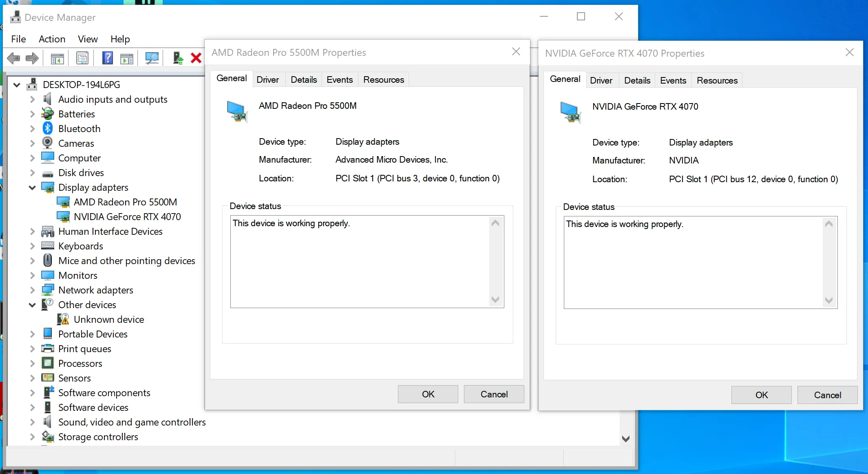This screenshot has height=474, width=868.
Task: Click the Storage controllers icon
Action: click(x=48, y=437)
